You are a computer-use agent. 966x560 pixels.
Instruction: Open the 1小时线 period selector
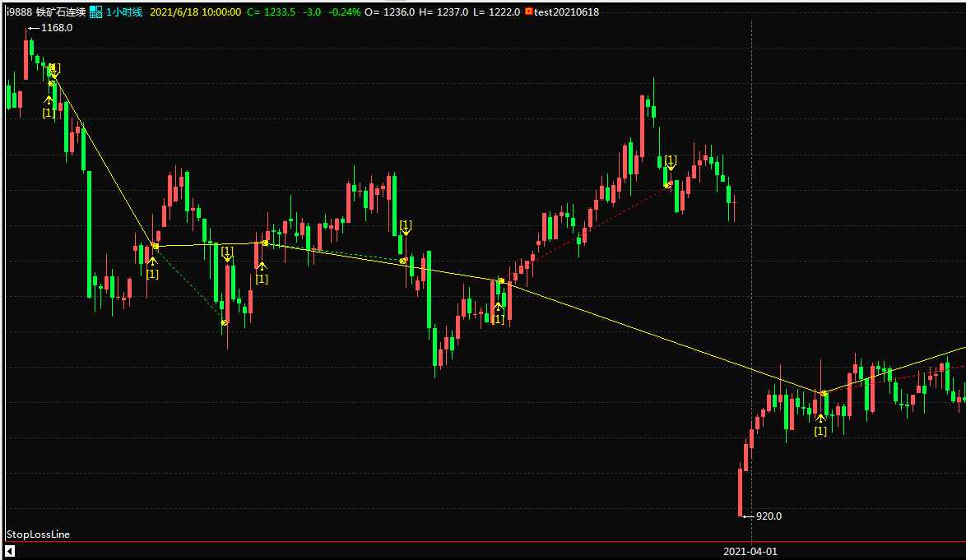click(x=124, y=12)
